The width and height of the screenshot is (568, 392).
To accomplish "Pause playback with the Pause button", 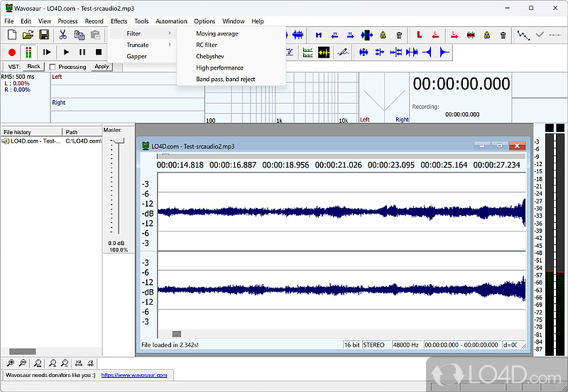I will pos(82,52).
